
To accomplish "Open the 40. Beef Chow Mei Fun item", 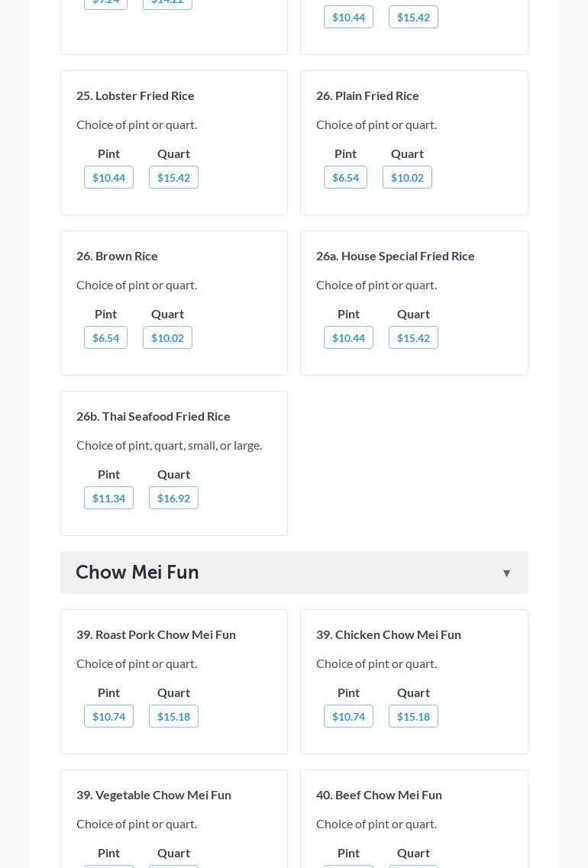I will click(379, 795).
